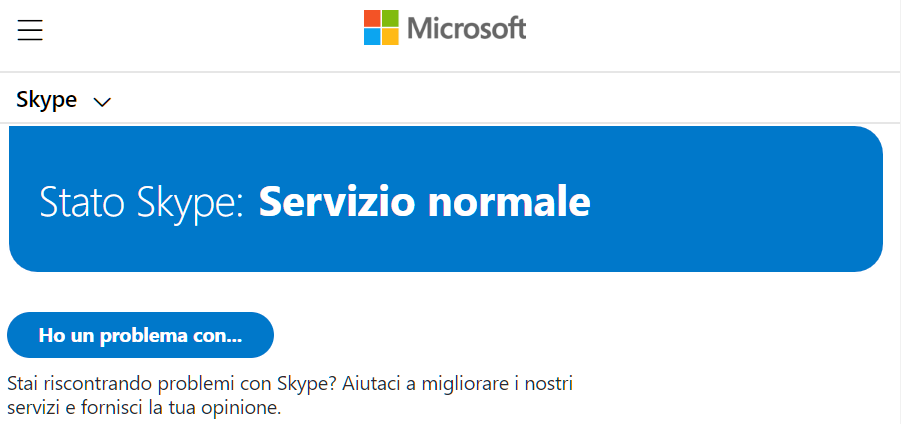Click the "Stato Skype:" label in banner
901x424 pixels.
142,201
